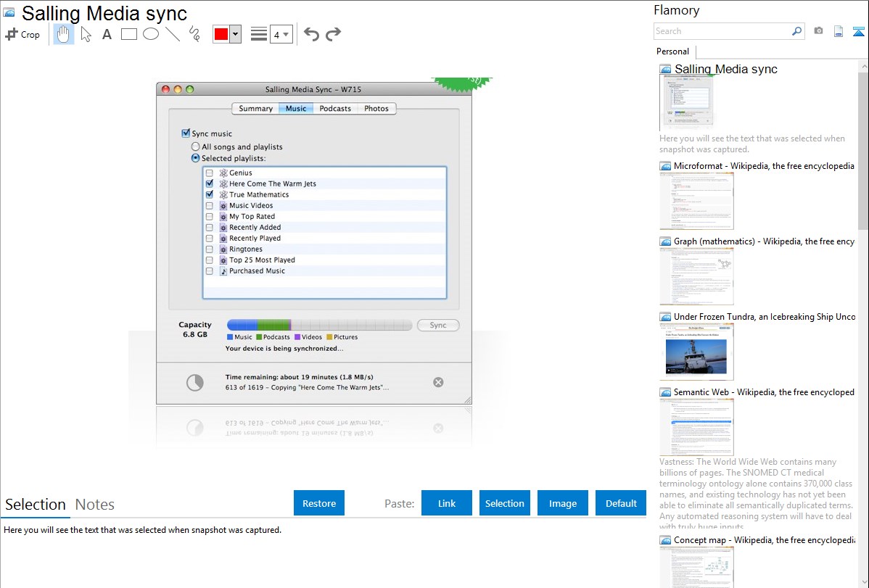The height and width of the screenshot is (588, 869).
Task: Select the straight line tool
Action: pyautogui.click(x=173, y=34)
